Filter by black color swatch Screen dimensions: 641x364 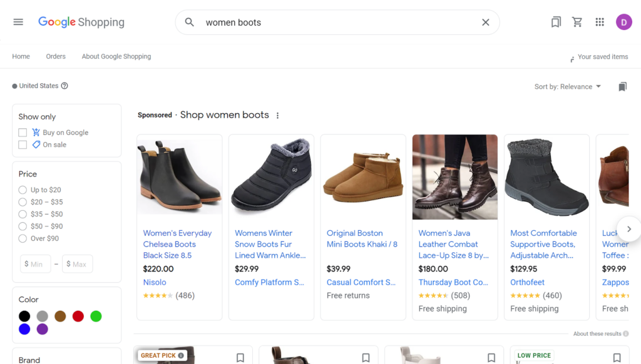pos(24,316)
